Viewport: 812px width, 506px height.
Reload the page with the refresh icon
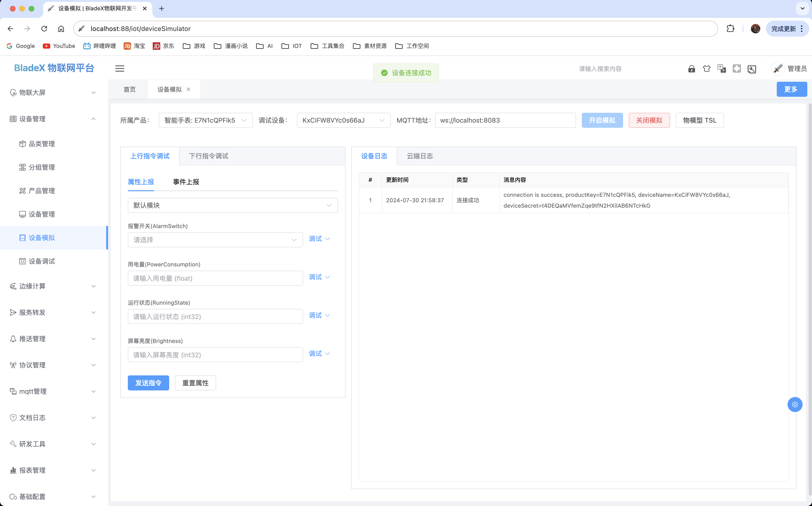click(44, 29)
